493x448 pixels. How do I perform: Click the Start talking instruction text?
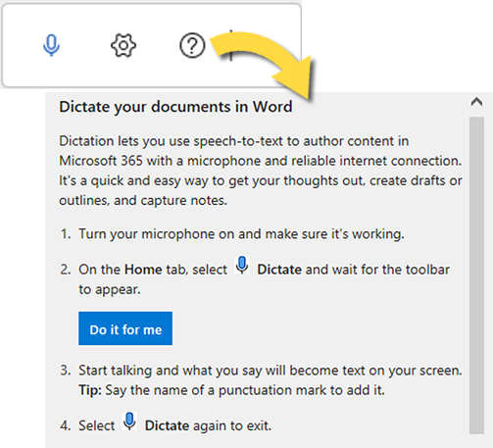click(271, 371)
